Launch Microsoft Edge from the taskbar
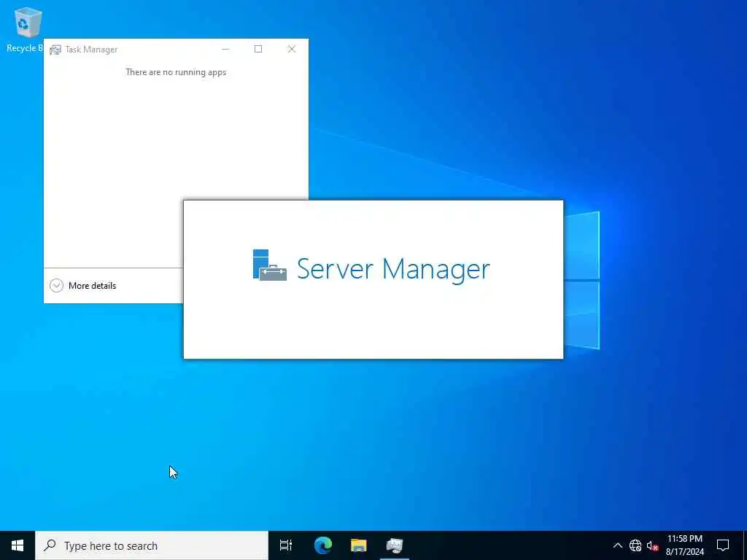The image size is (747, 560). coord(323,545)
